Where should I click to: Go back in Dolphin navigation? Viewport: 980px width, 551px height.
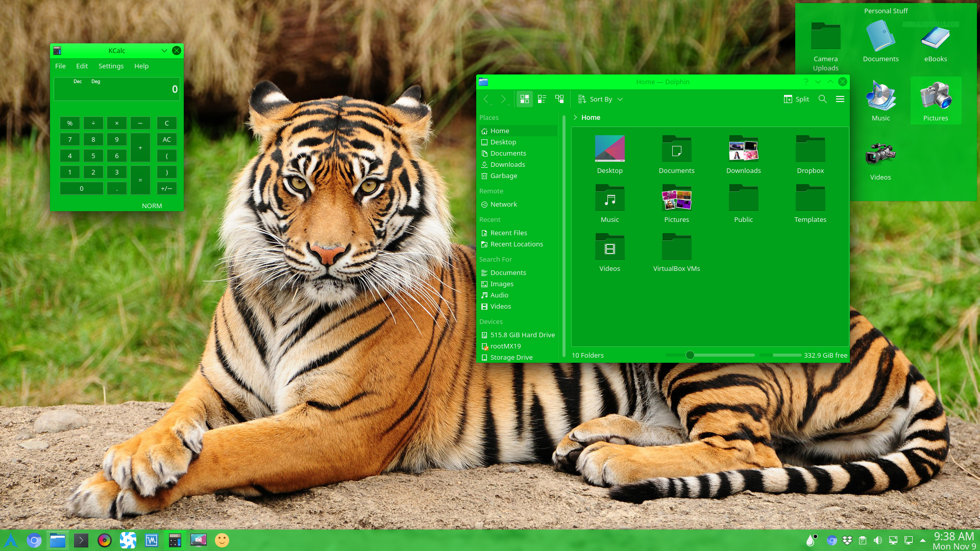(x=486, y=99)
